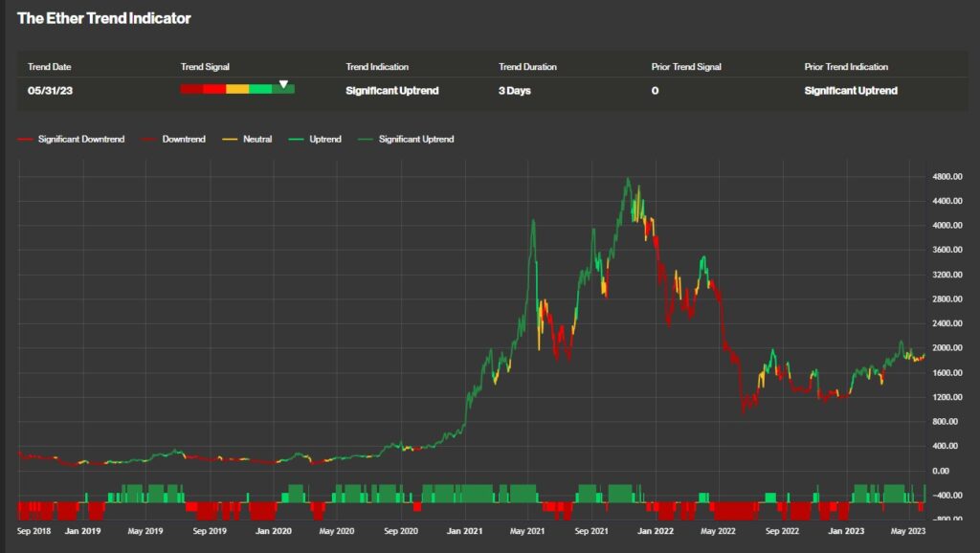
Task: Click the Sep 2022 date axis label
Action: pos(782,531)
